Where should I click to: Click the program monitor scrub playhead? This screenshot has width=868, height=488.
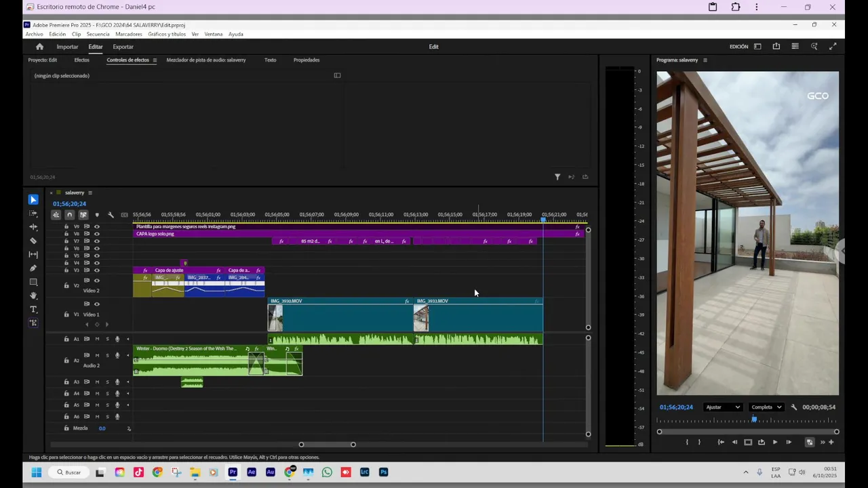click(x=754, y=420)
